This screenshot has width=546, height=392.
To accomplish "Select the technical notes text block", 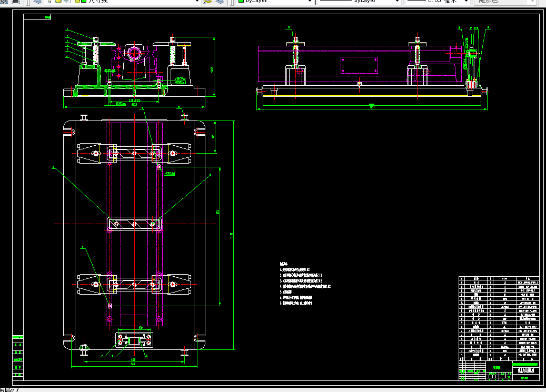I will (305, 284).
